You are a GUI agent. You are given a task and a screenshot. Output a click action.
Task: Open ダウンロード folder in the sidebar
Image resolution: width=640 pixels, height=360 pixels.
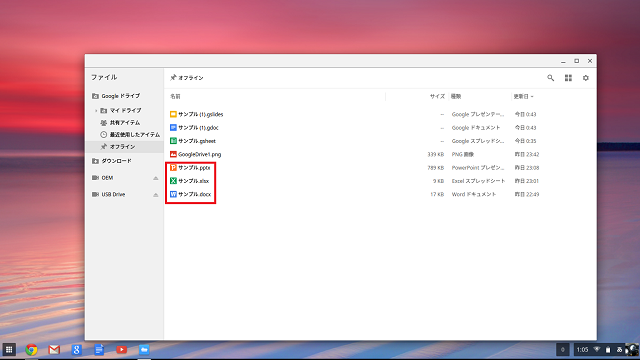point(124,161)
